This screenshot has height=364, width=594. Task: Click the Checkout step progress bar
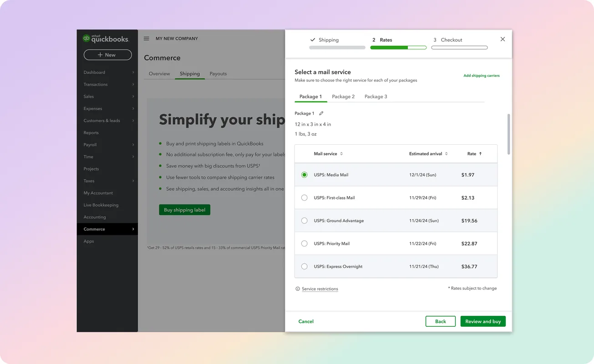(x=459, y=47)
